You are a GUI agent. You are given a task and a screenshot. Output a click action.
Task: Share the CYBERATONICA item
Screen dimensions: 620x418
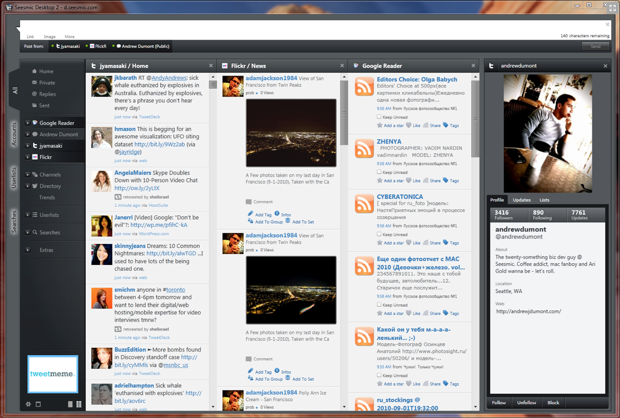click(432, 243)
